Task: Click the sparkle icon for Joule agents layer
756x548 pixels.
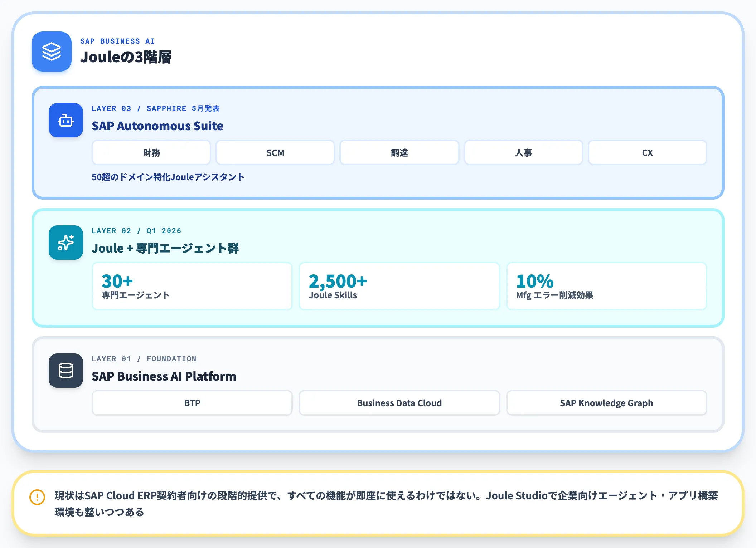Action: click(66, 243)
